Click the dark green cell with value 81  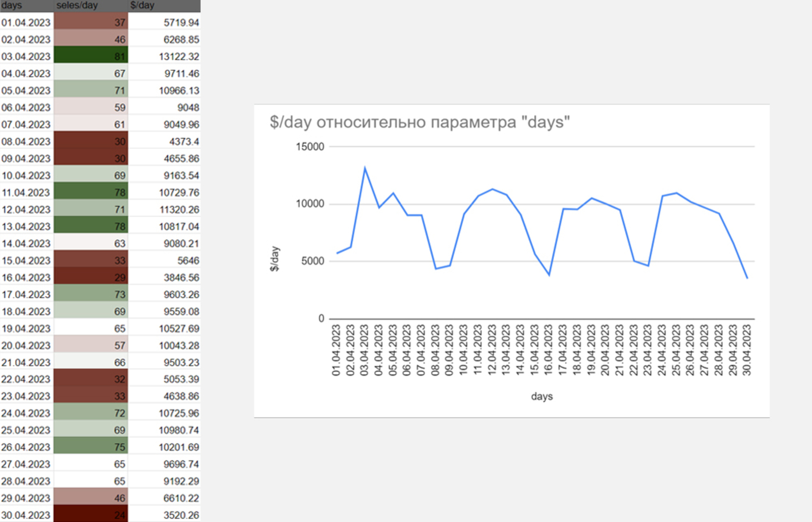pyautogui.click(x=90, y=56)
